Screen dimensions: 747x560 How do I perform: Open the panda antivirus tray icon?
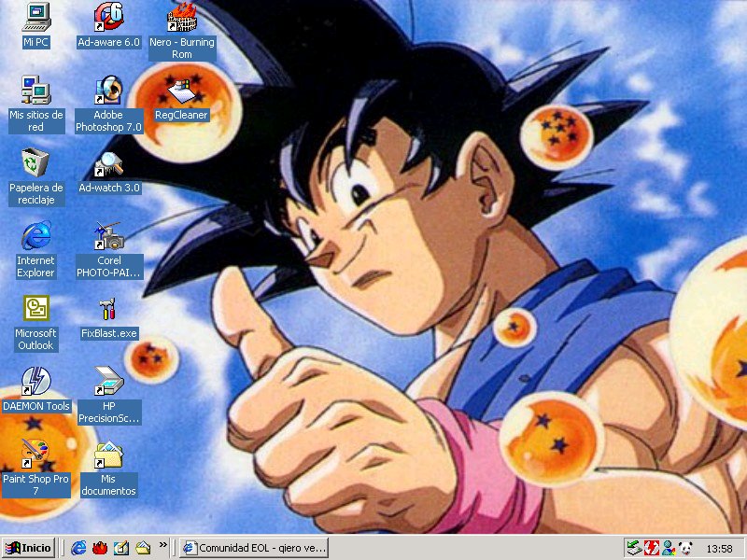click(x=685, y=548)
